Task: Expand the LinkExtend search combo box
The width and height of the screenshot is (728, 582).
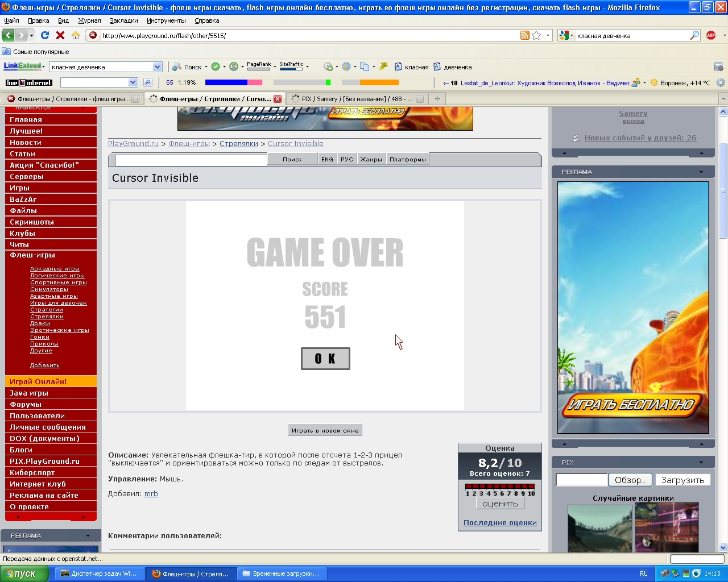Action: pos(158,67)
